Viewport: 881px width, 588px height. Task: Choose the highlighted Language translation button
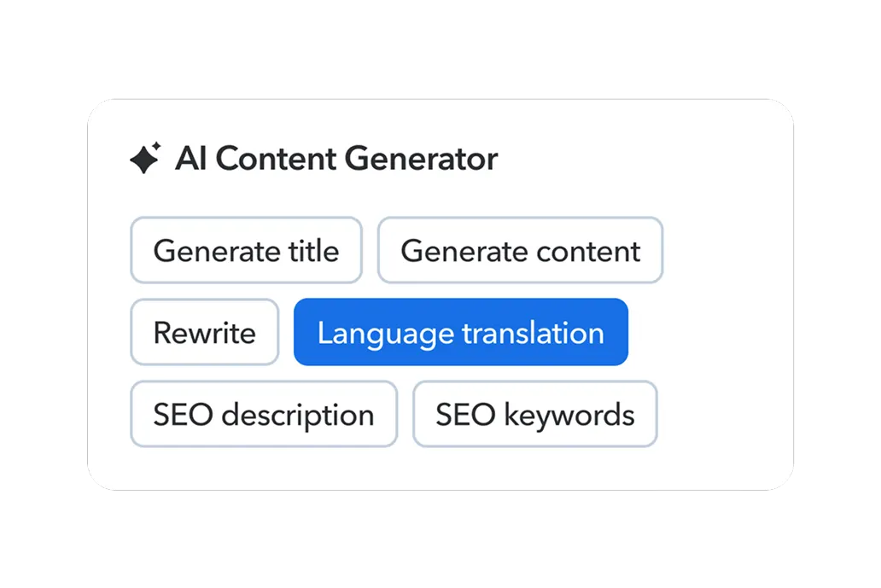point(460,332)
